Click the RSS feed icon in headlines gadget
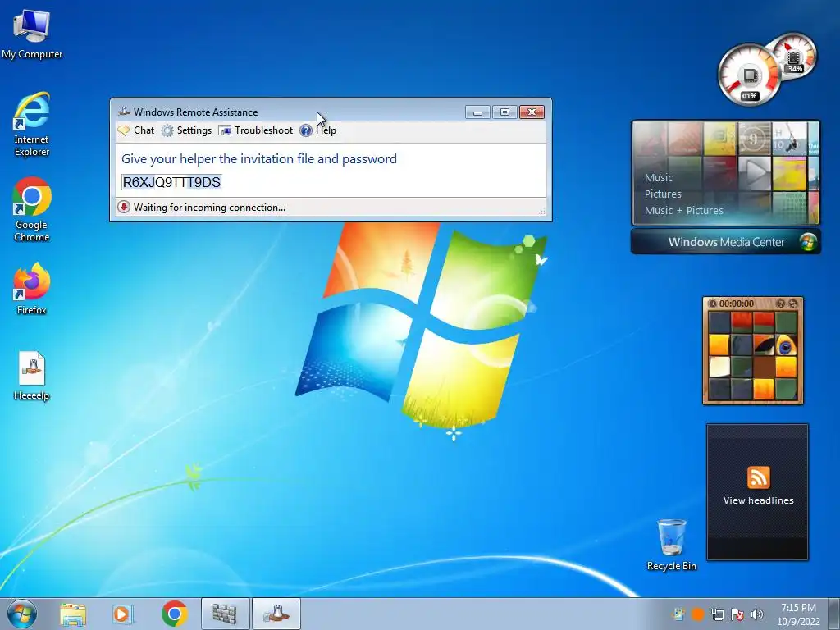 [x=758, y=478]
